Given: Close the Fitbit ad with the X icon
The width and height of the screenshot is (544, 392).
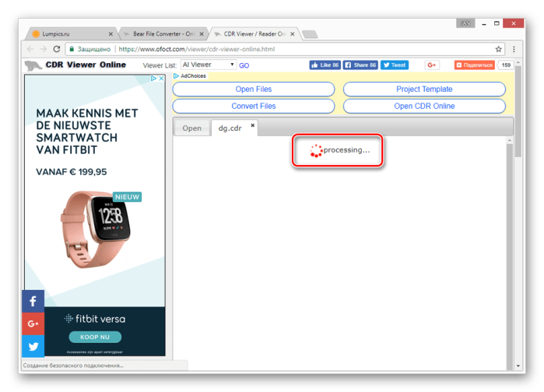Looking at the screenshot, I should [x=161, y=79].
